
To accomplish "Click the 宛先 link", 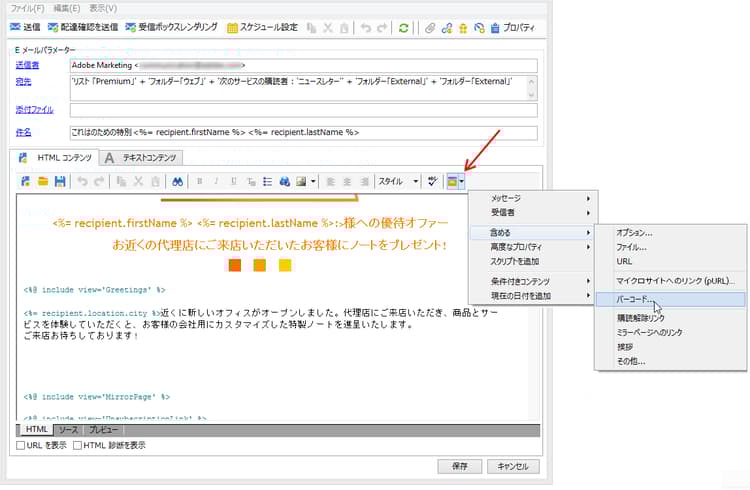I will (23, 81).
